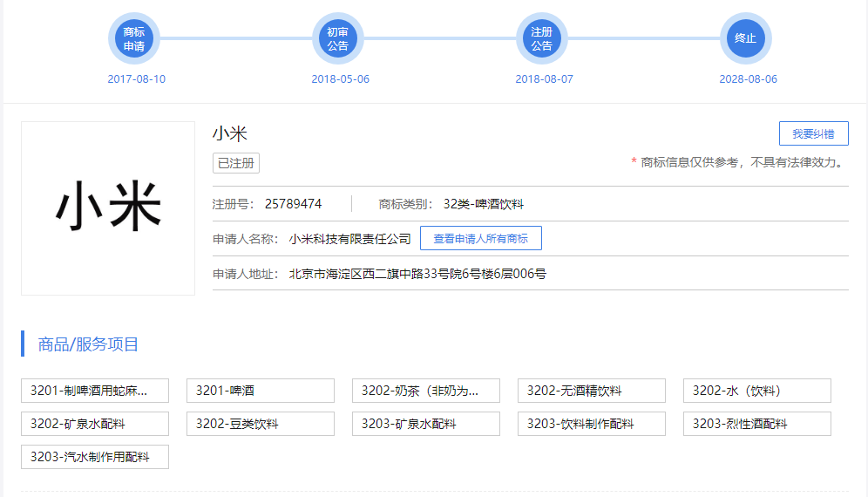Select item 3202-无酒精饮料
Viewport: 868px width, 497px height.
(591, 391)
